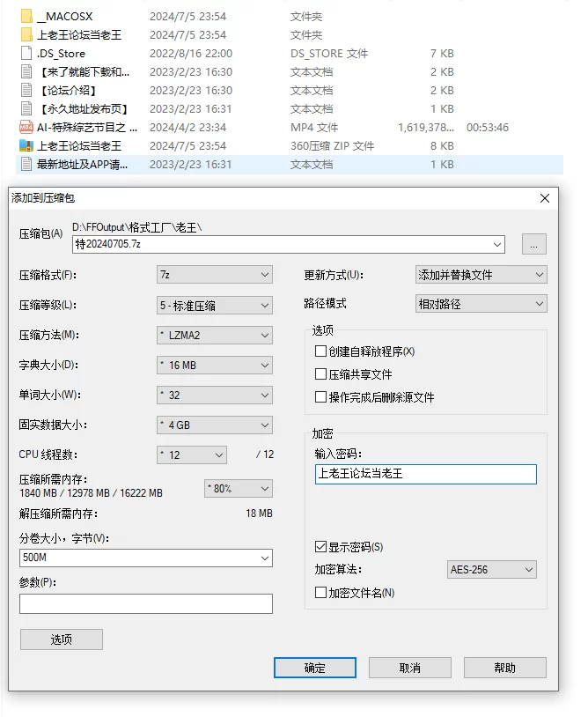588x717 pixels.
Task: Open the 压缩方法 LZMA2 dropdown
Action: point(214,336)
